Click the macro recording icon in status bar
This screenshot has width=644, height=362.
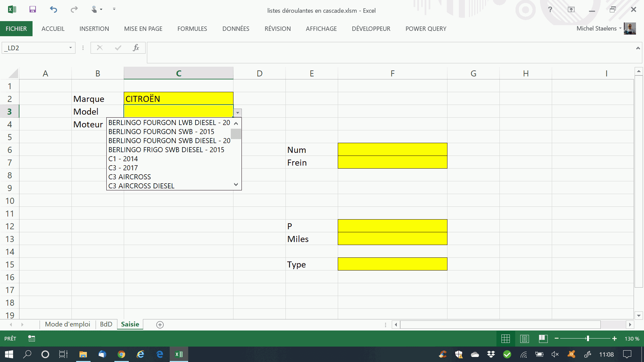pyautogui.click(x=32, y=339)
